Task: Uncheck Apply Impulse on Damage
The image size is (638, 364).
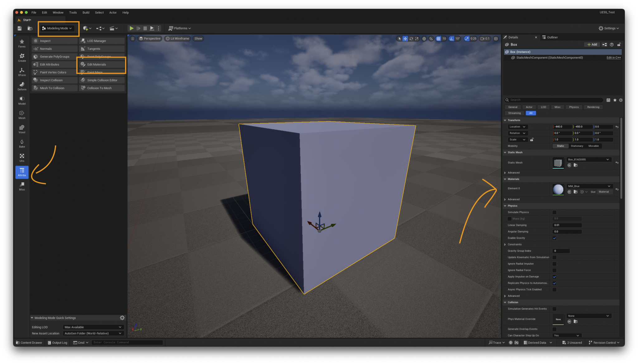Action: (554, 277)
